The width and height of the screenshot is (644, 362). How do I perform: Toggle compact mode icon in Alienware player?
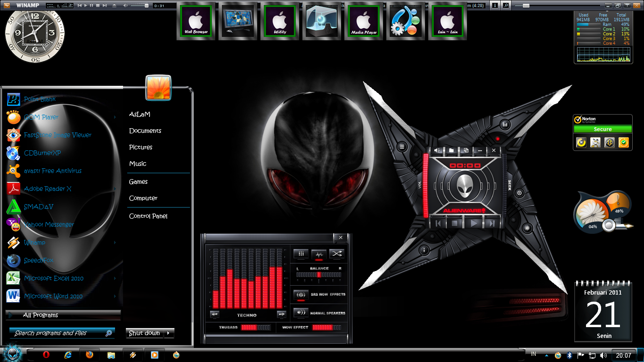pyautogui.click(x=466, y=150)
